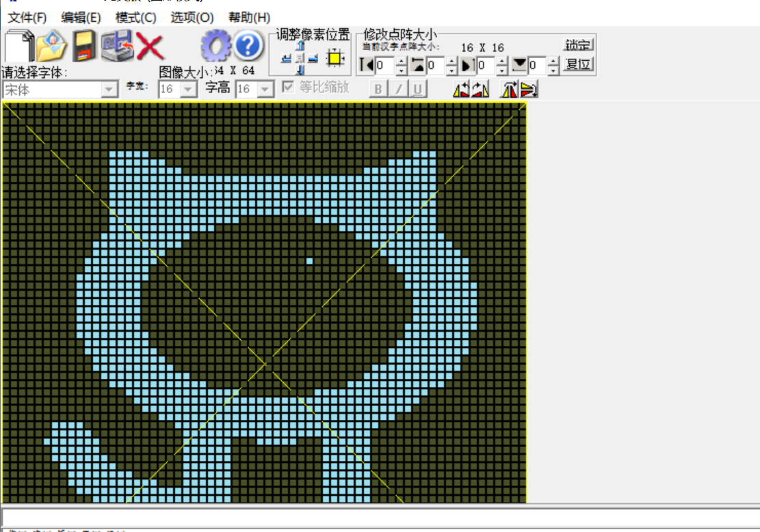Image resolution: width=760 pixels, height=532 pixels.
Task: Click the 图像大小 64 X 64 label
Action: 207,71
